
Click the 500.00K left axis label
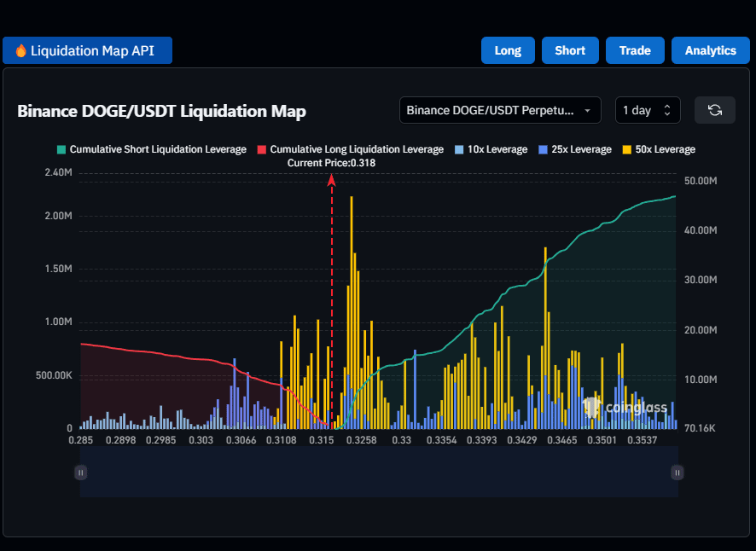(54, 375)
